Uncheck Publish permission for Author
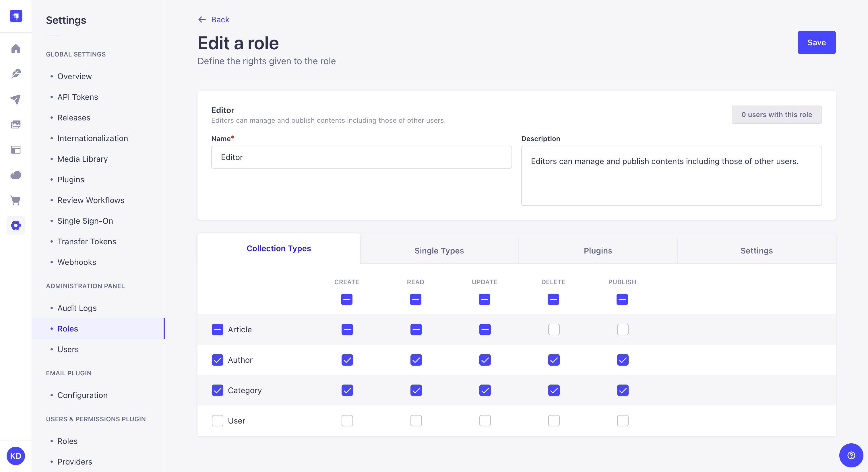This screenshot has width=868, height=472. (x=622, y=360)
